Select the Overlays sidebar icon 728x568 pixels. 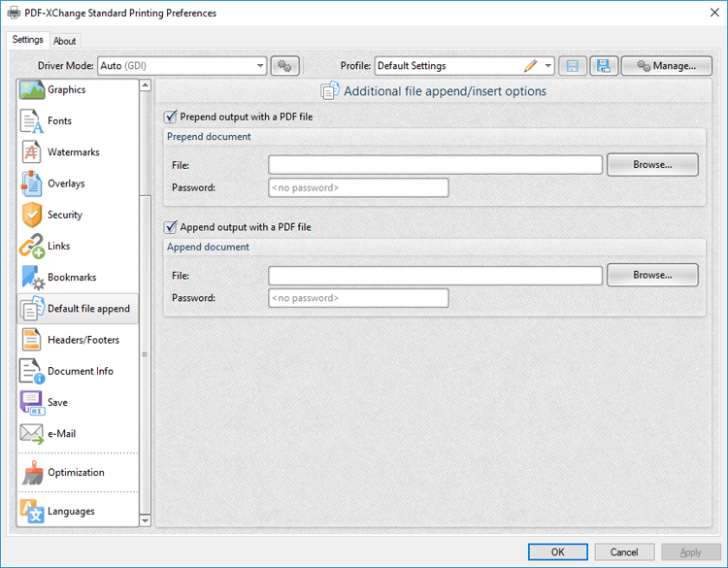[32, 184]
